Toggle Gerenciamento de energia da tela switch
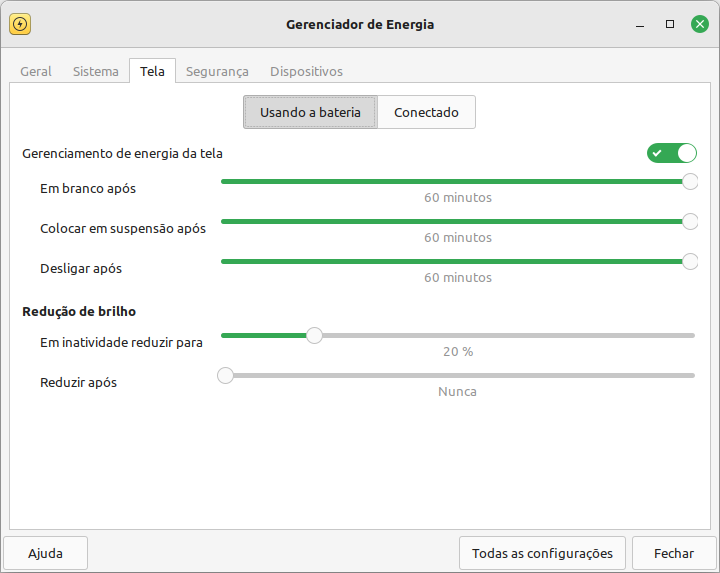720x573 pixels. click(672, 153)
